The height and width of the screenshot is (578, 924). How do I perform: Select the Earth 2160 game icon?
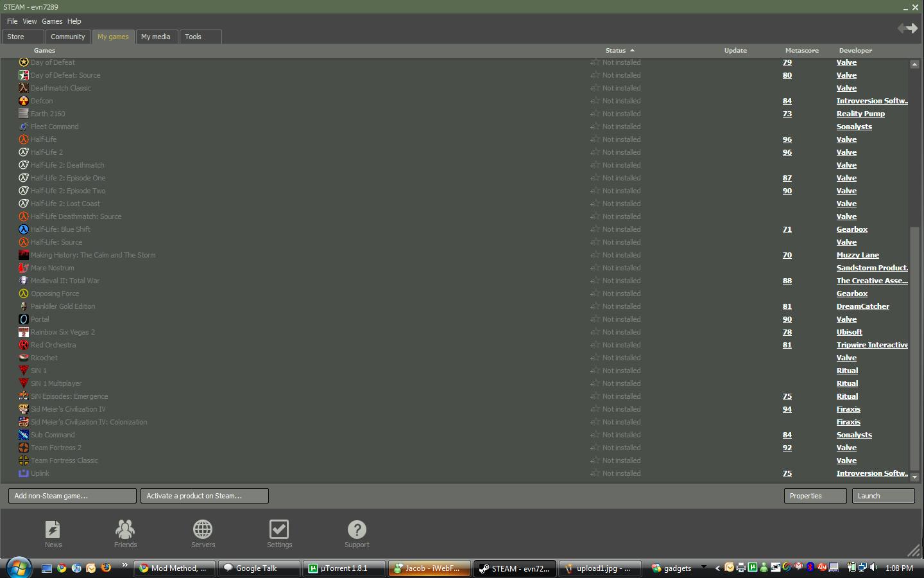(24, 114)
